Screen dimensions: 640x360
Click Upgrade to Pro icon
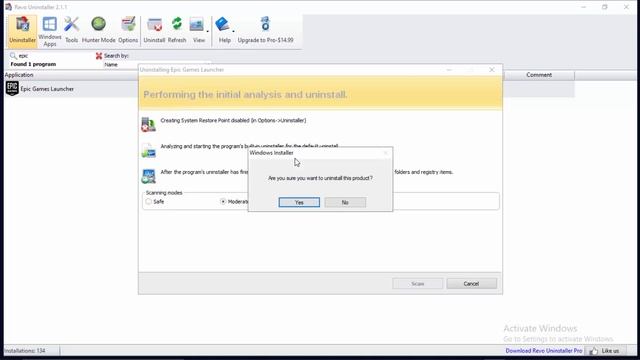(265, 30)
